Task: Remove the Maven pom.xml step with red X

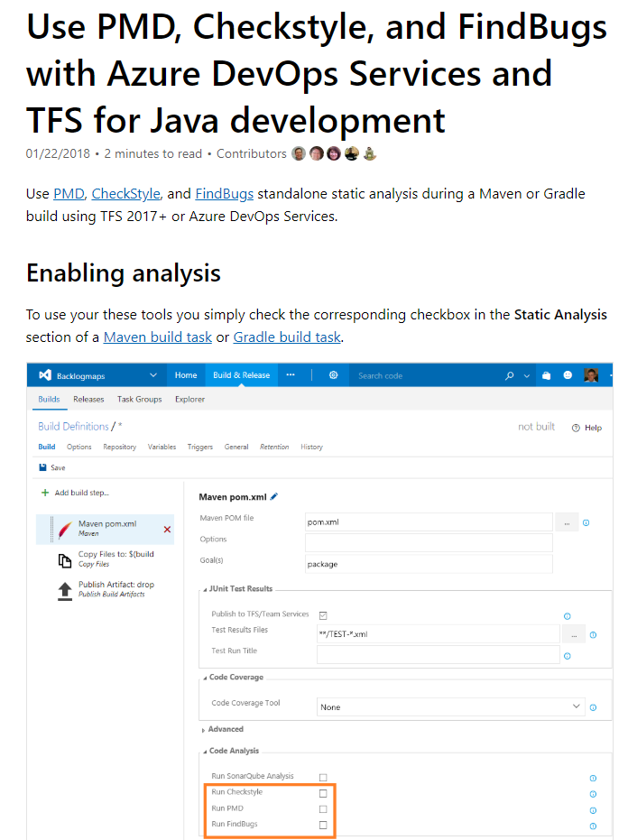Action: click(167, 530)
